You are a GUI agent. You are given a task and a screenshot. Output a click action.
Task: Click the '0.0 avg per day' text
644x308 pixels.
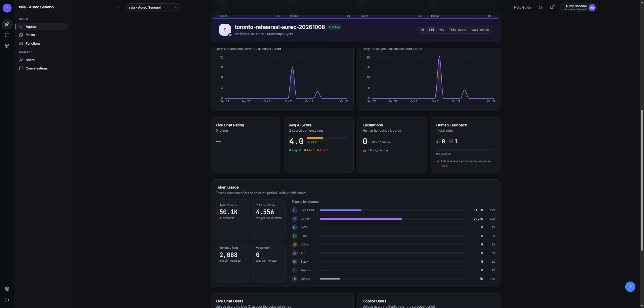[378, 150]
